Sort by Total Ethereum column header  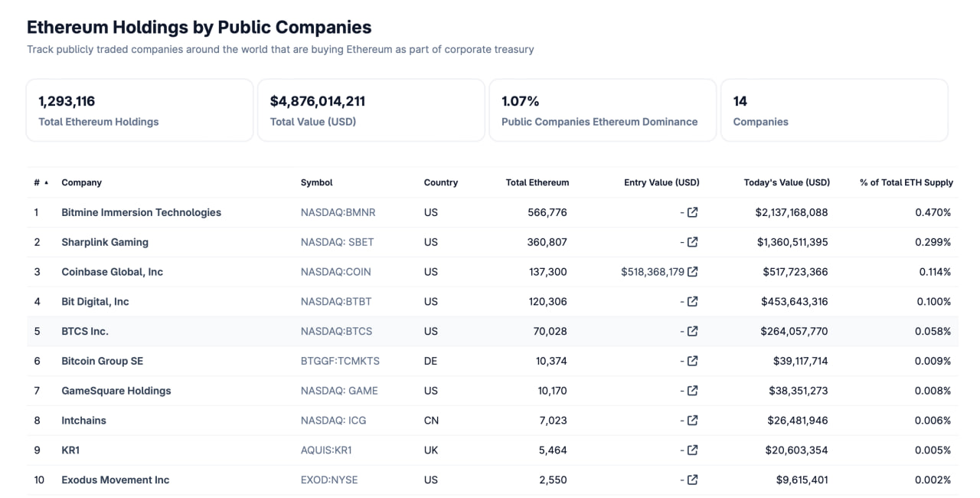537,182
